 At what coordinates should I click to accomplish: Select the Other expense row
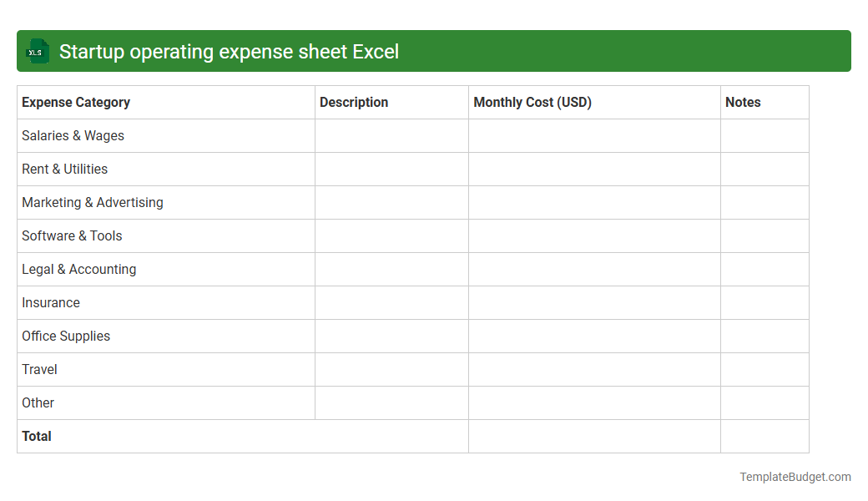pos(38,402)
